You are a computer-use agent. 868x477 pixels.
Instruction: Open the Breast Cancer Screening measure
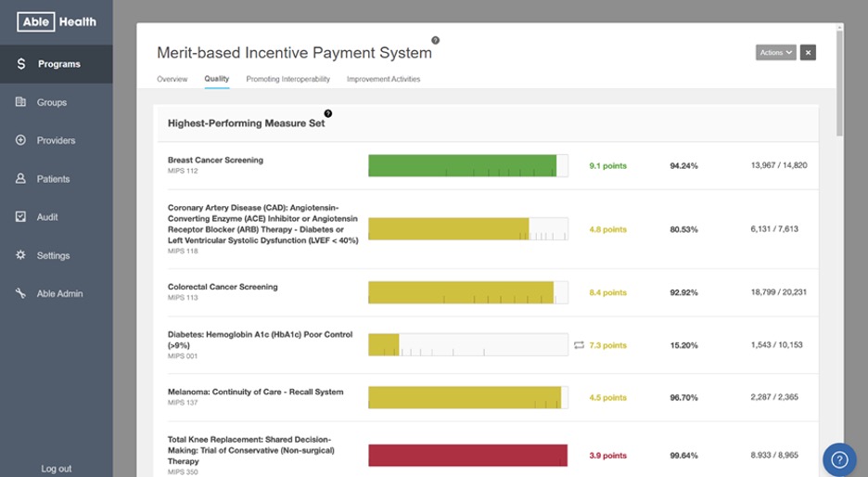pos(215,161)
